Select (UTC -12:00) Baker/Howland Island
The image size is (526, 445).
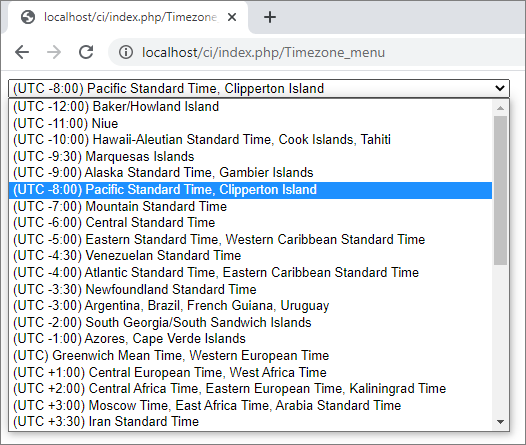(250, 107)
